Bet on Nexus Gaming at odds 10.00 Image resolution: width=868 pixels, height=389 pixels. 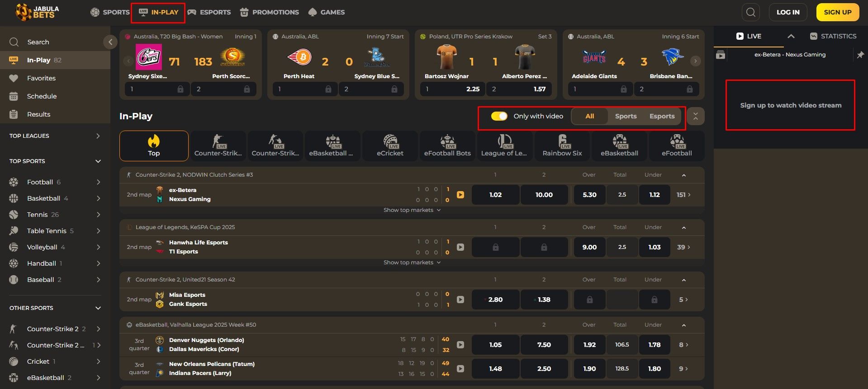[x=544, y=195]
